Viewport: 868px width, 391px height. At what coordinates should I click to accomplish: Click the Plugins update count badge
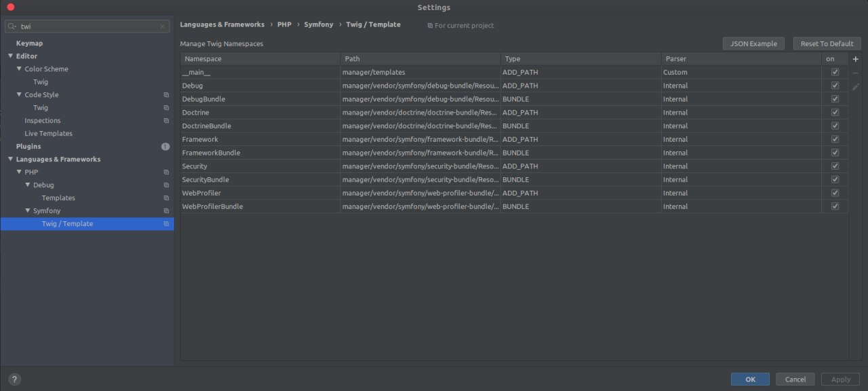coord(165,147)
